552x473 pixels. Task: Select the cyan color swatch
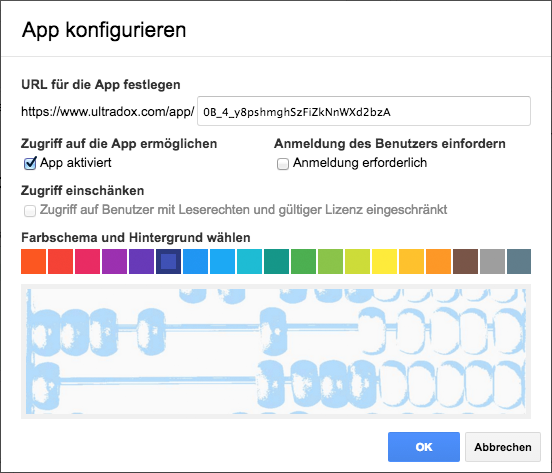[249, 261]
